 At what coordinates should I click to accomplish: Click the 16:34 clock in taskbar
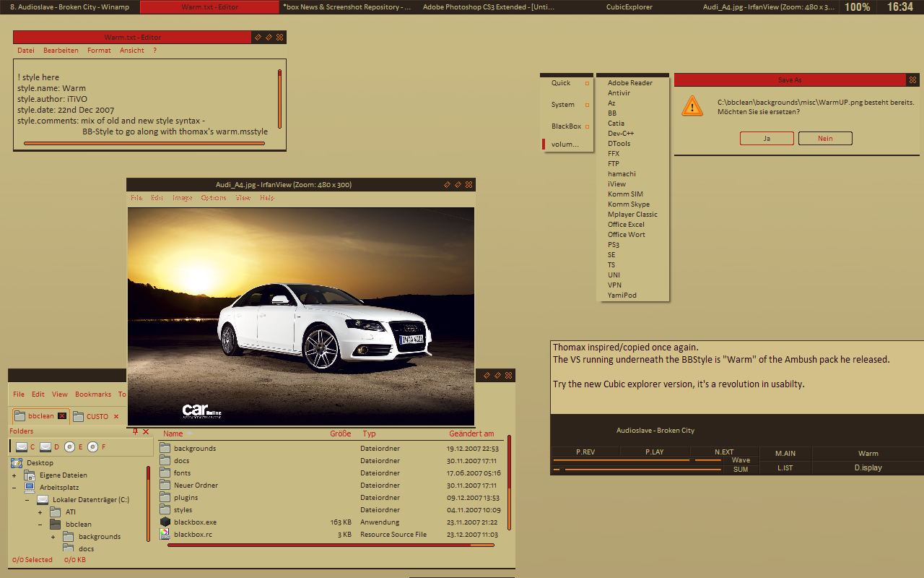coord(899,7)
